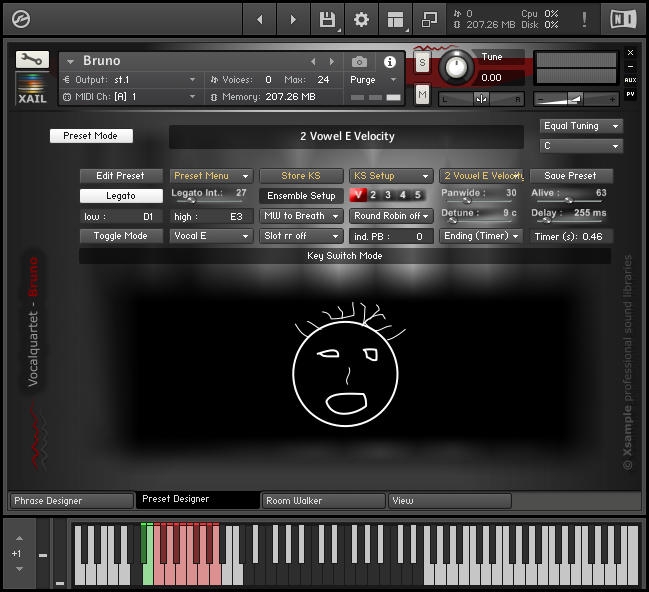Open the key C dropdown

click(x=581, y=146)
